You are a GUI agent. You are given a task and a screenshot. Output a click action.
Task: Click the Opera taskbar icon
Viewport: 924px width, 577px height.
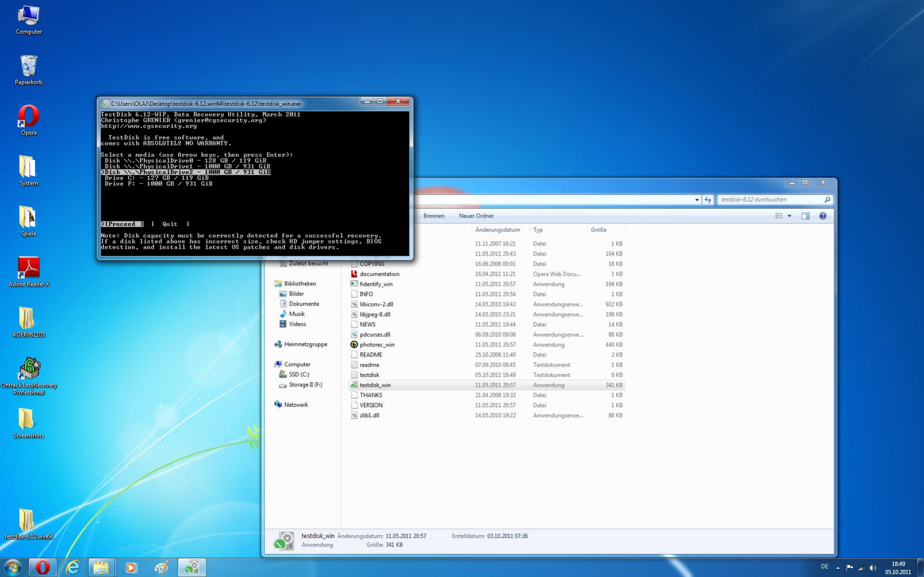point(42,567)
